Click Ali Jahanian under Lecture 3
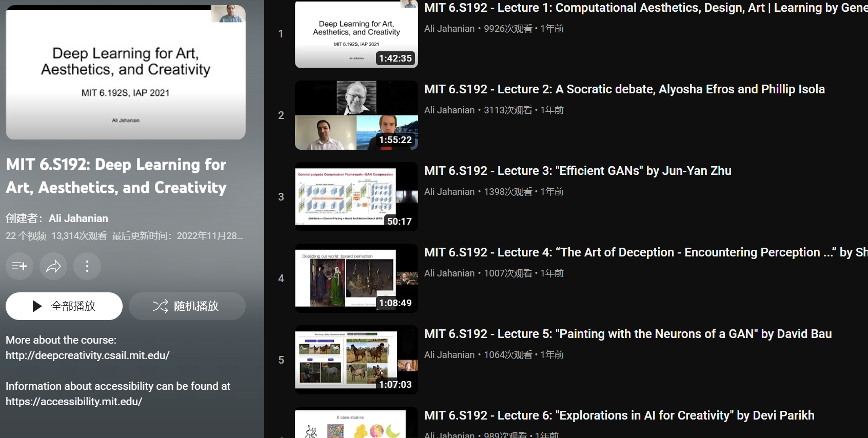The image size is (868, 438). pos(449,192)
